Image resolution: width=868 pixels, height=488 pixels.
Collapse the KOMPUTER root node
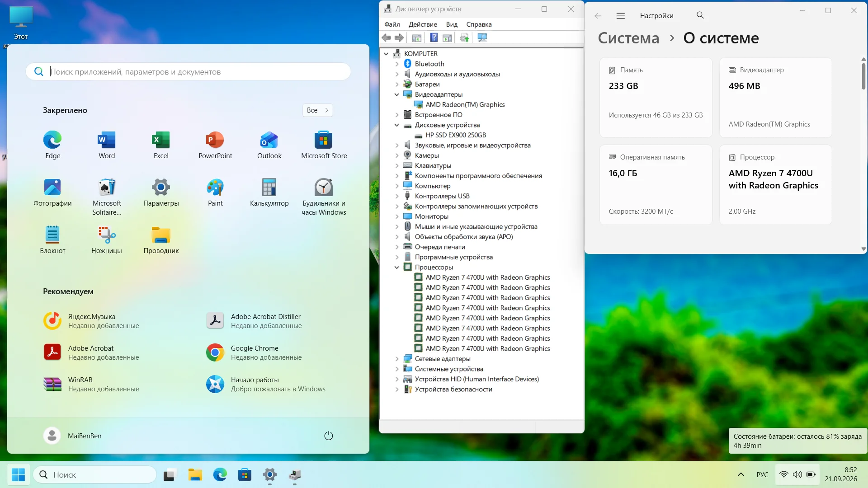tap(386, 54)
